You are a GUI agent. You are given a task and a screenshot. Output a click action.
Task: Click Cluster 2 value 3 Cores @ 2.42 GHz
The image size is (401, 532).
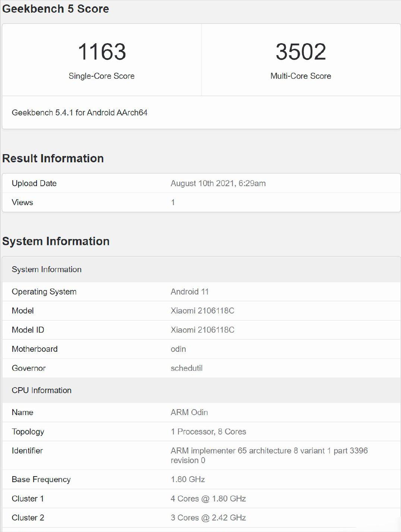click(208, 518)
